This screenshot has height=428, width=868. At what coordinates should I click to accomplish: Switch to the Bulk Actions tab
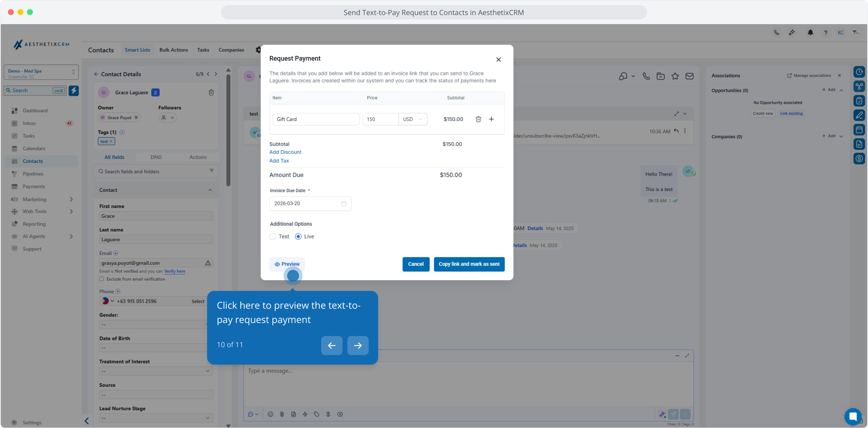tap(173, 50)
